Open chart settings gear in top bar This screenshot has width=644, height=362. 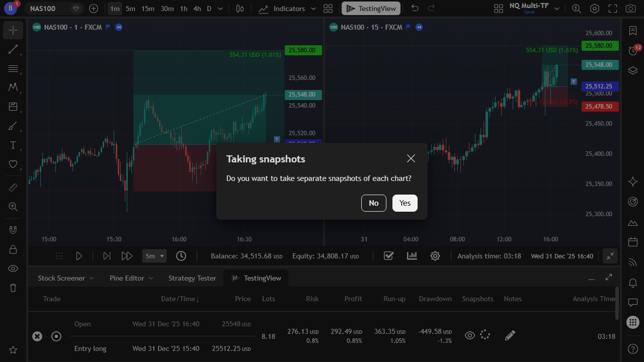(595, 9)
